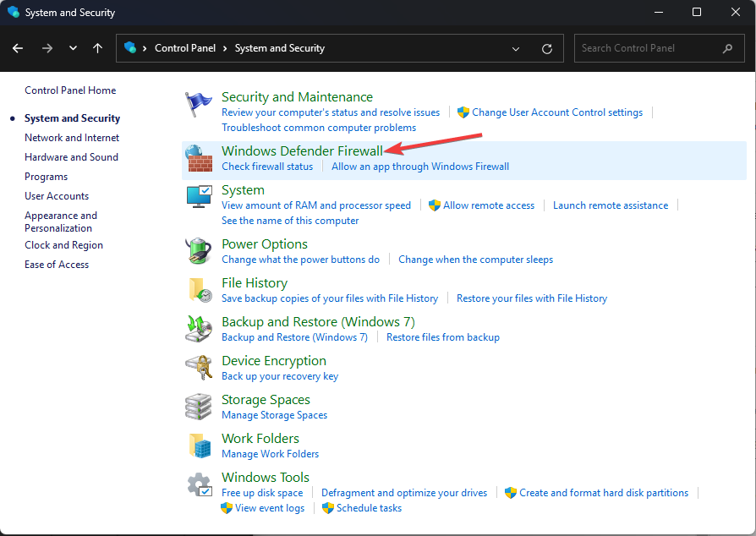Click the System monitor icon
Viewport: 756px width, 536px height.
point(199,197)
